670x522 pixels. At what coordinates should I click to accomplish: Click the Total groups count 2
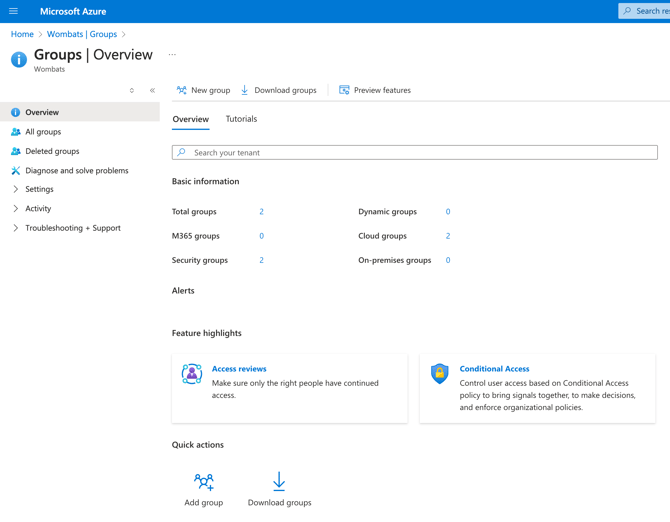[262, 211]
